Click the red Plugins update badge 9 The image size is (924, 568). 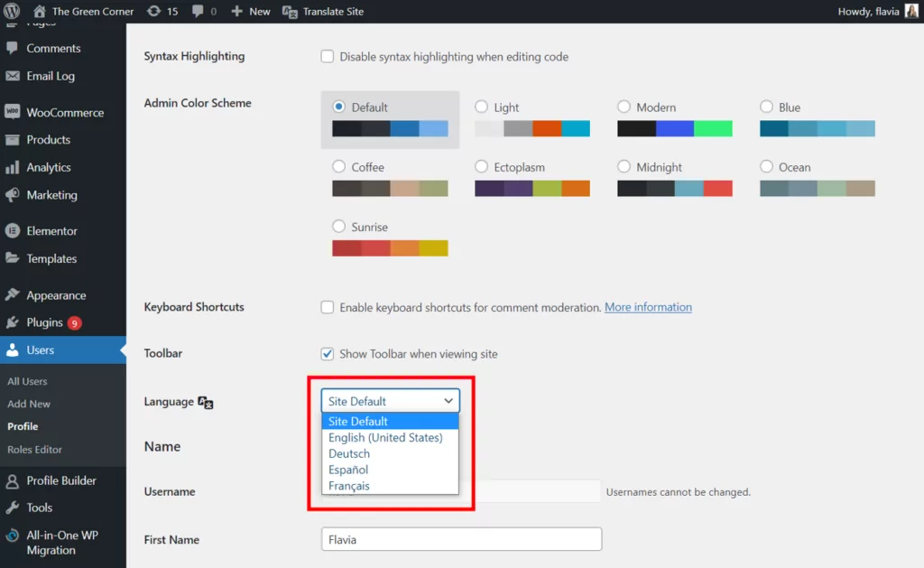coord(74,323)
